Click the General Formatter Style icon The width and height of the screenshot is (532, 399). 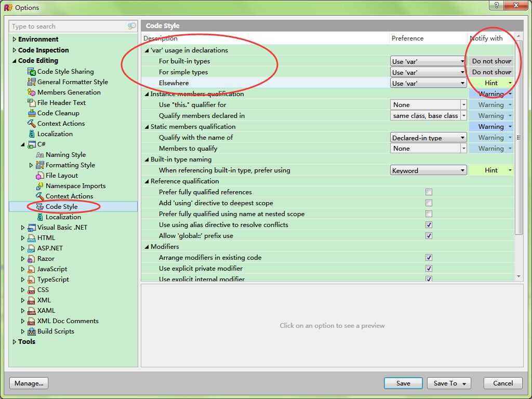tap(31, 82)
